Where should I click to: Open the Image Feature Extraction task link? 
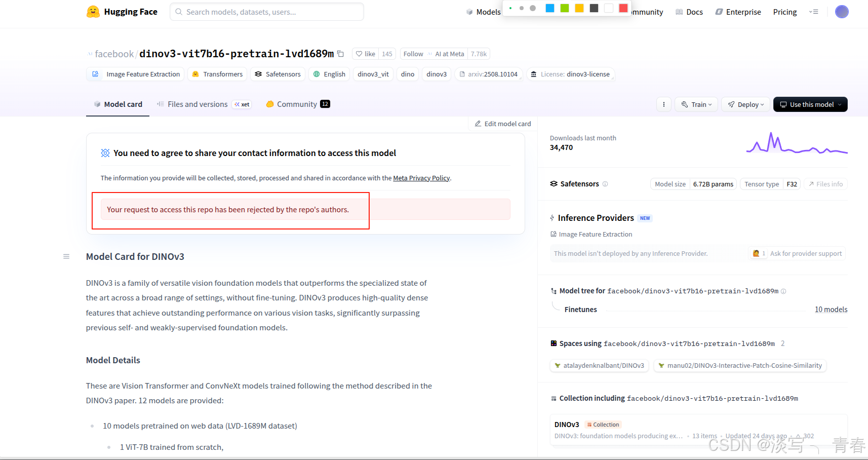(591, 234)
